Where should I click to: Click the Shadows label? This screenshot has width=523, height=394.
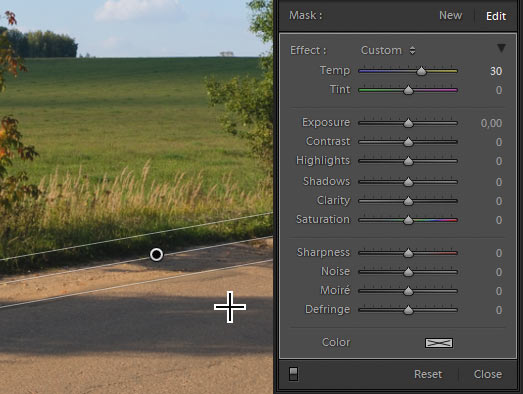tap(326, 181)
